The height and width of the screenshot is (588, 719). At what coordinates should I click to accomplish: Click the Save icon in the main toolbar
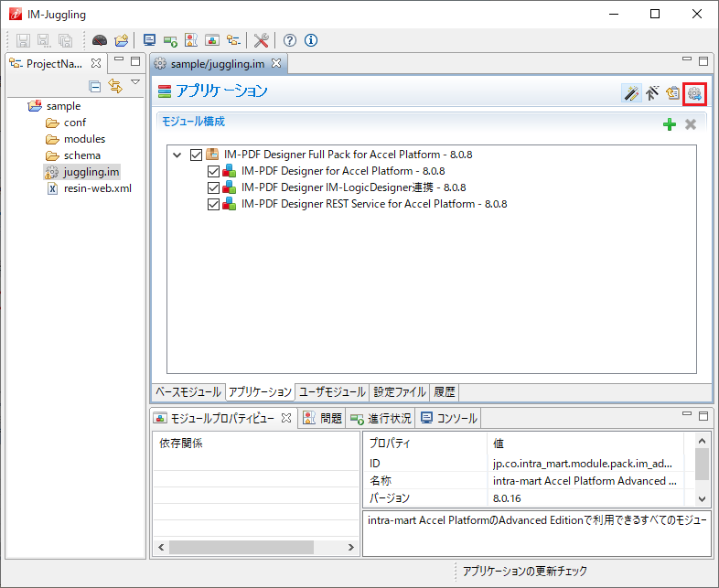pos(23,40)
